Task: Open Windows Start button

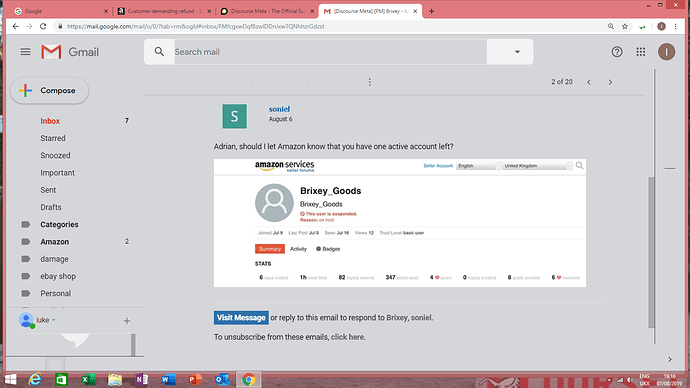Action: [x=10, y=380]
